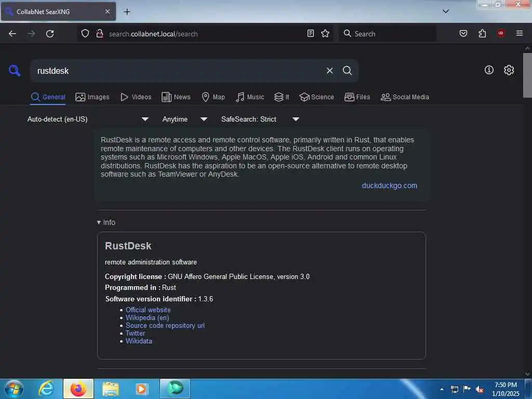
Task: Open the RustDesk Official website link
Action: point(148,310)
